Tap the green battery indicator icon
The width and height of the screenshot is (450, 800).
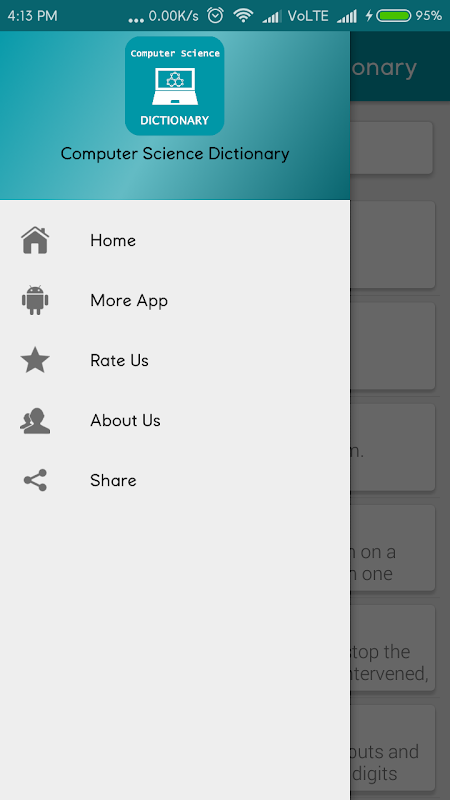pyautogui.click(x=393, y=16)
